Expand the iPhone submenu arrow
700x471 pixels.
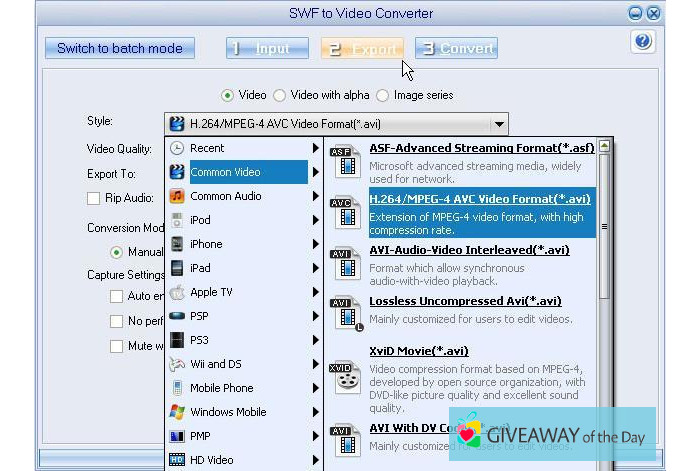315,244
